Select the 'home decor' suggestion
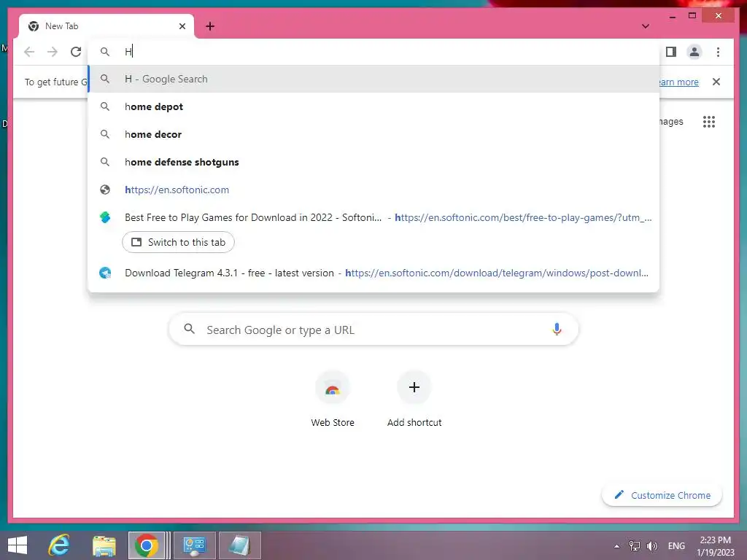The height and width of the screenshot is (560, 747). (374, 134)
